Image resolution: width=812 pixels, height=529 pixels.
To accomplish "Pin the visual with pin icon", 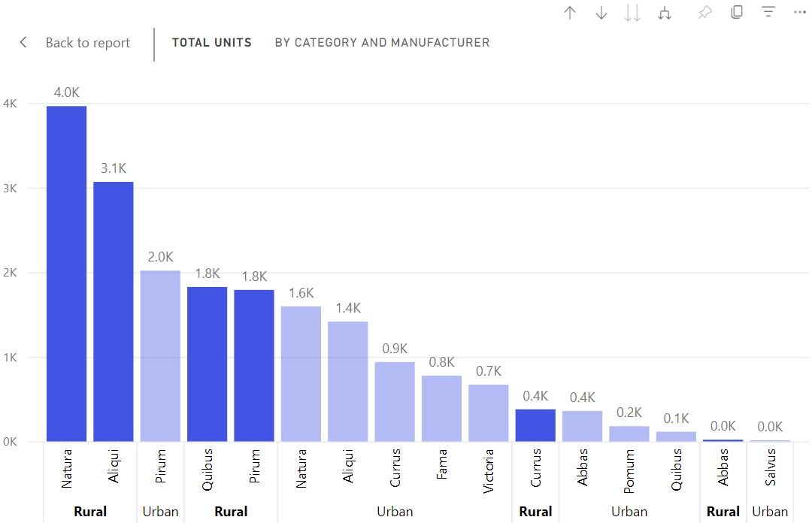I will 704,12.
